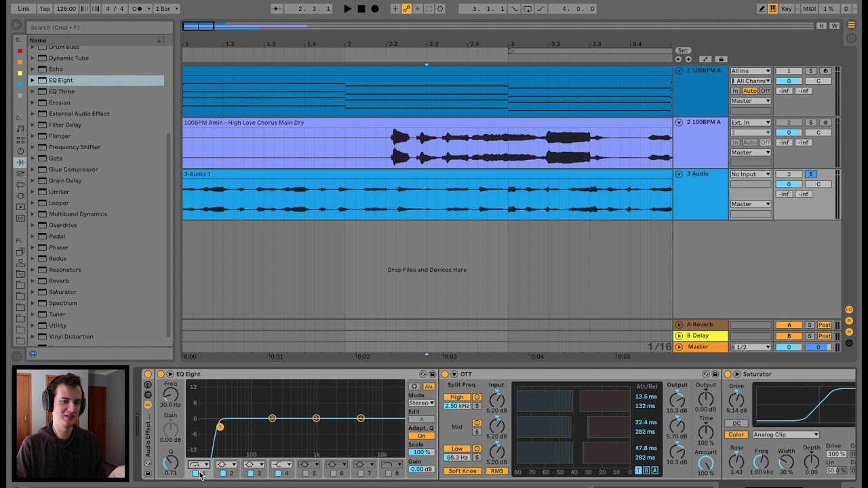Select Glue Compressor in the browser
The width and height of the screenshot is (868, 488).
(x=73, y=169)
